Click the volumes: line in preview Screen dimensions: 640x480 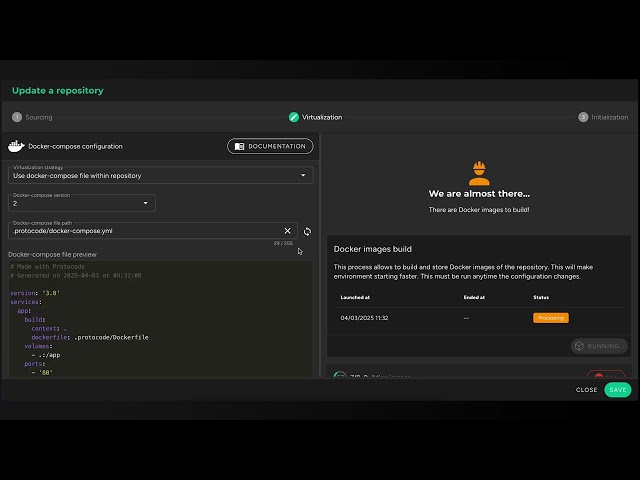click(38, 346)
